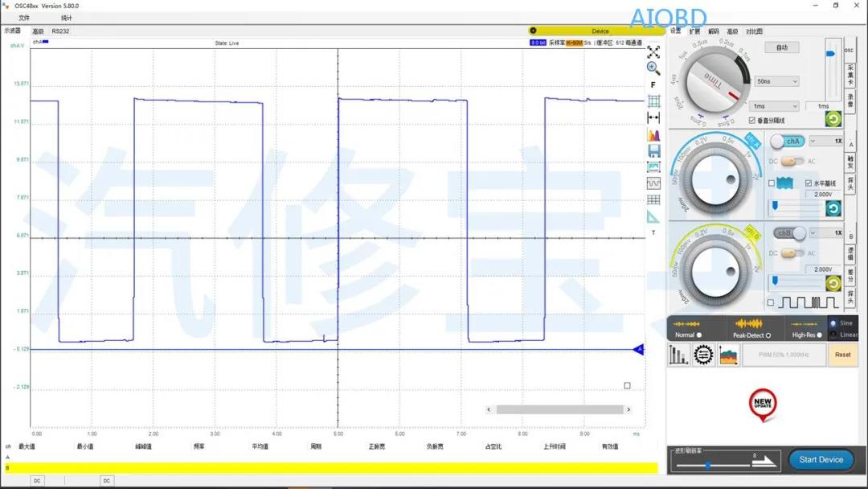This screenshot has width=868, height=489.
Task: Uncheck the 垂直分隔线 checkbox
Action: tap(751, 120)
